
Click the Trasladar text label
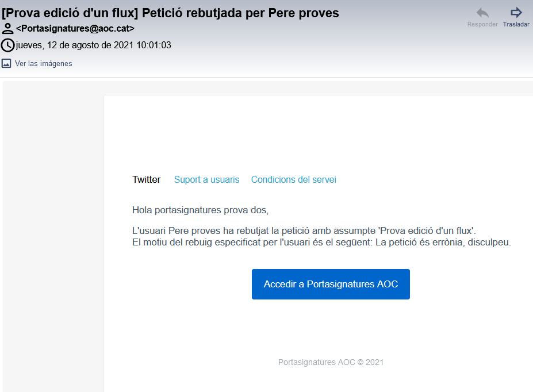coord(516,25)
